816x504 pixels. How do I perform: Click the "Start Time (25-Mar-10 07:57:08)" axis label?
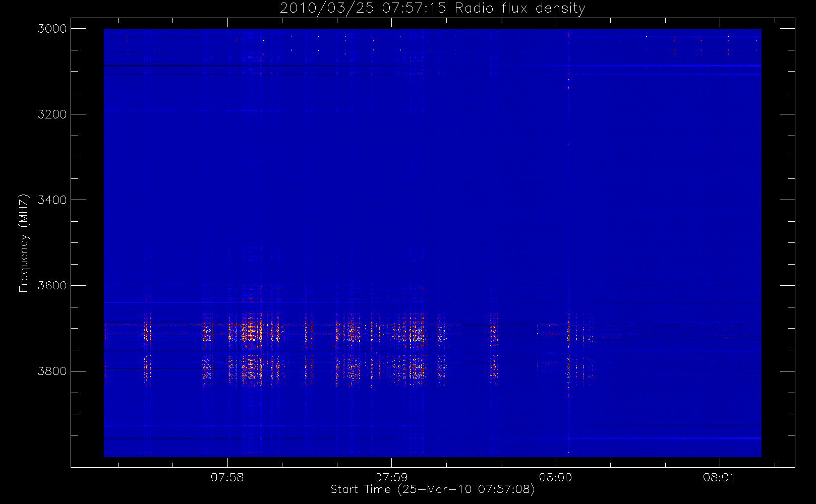(x=432, y=489)
